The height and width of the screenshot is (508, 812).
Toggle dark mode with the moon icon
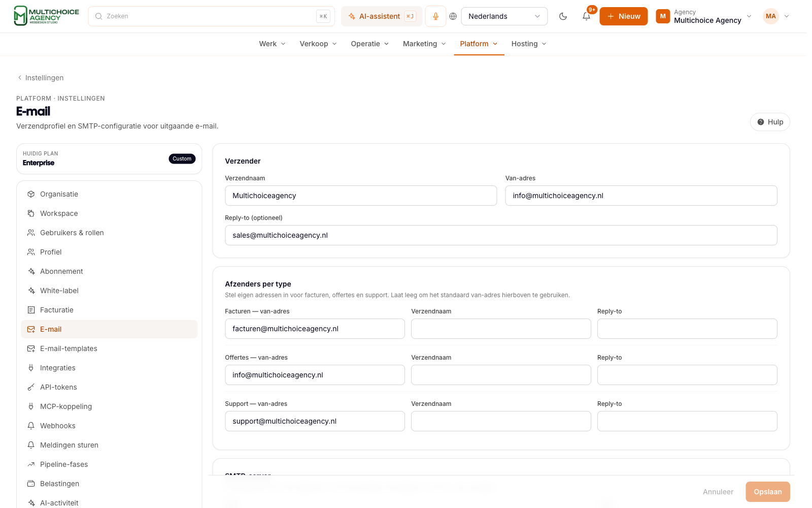coord(563,16)
